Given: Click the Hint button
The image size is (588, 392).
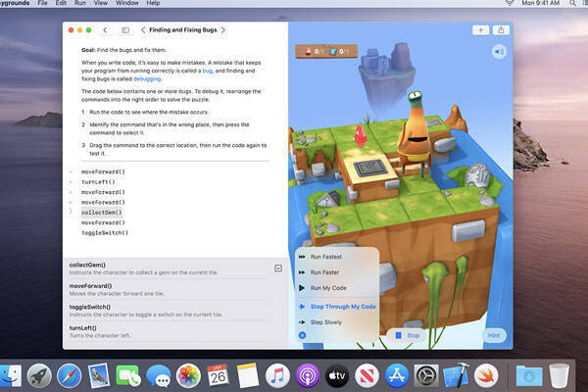Looking at the screenshot, I should (x=497, y=335).
